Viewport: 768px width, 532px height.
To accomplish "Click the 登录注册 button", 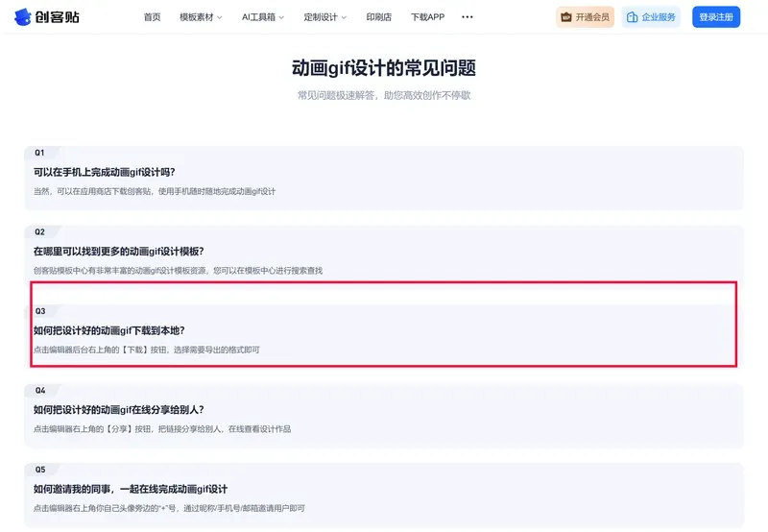I will point(716,17).
